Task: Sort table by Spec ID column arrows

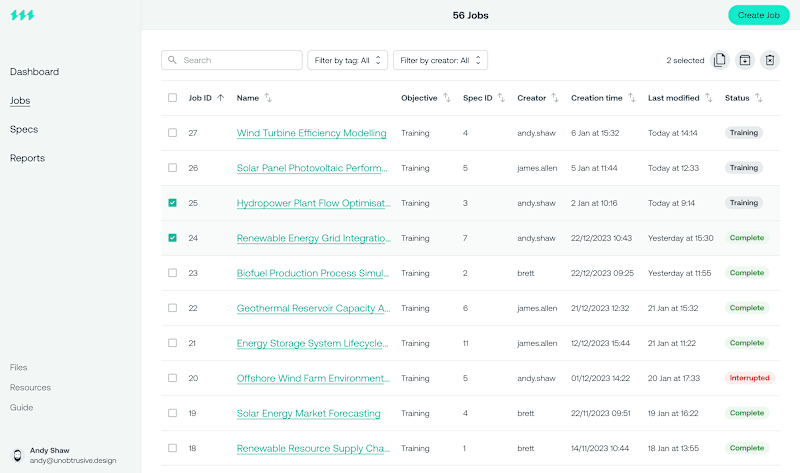Action: click(x=501, y=98)
